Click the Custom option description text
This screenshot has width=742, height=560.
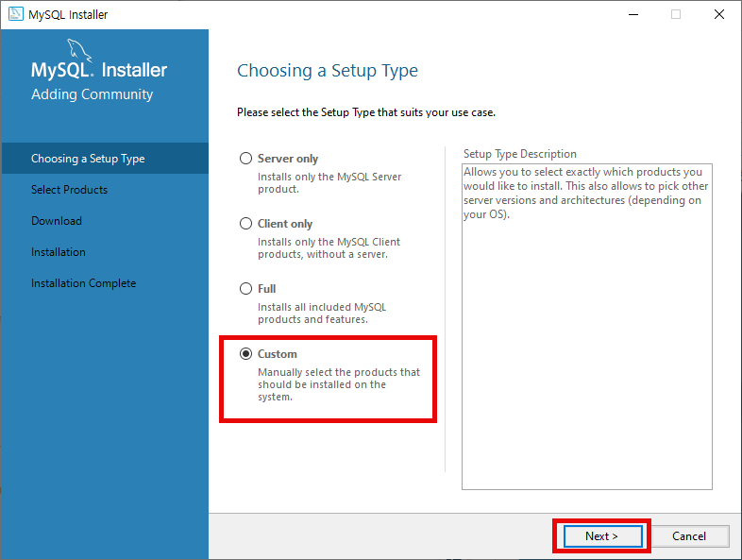[339, 384]
